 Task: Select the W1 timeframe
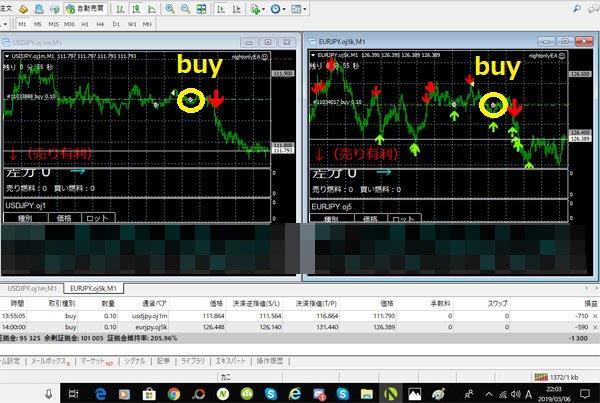tap(132, 24)
